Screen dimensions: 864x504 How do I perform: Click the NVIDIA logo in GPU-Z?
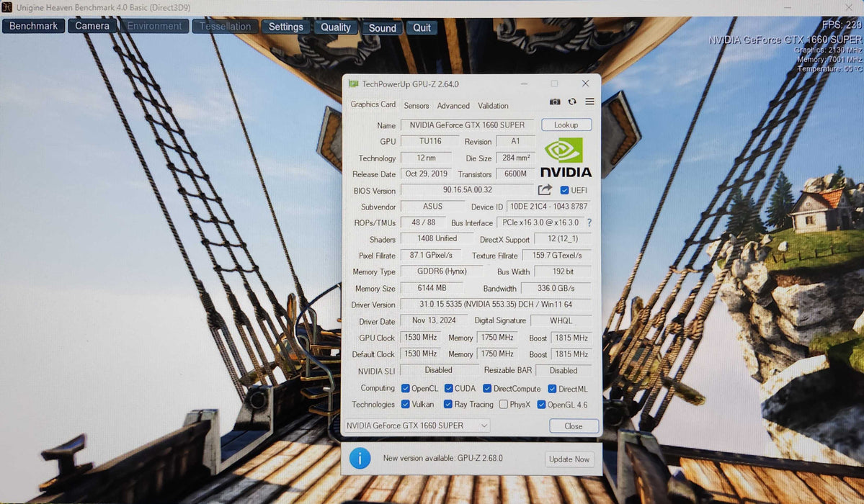(x=566, y=157)
